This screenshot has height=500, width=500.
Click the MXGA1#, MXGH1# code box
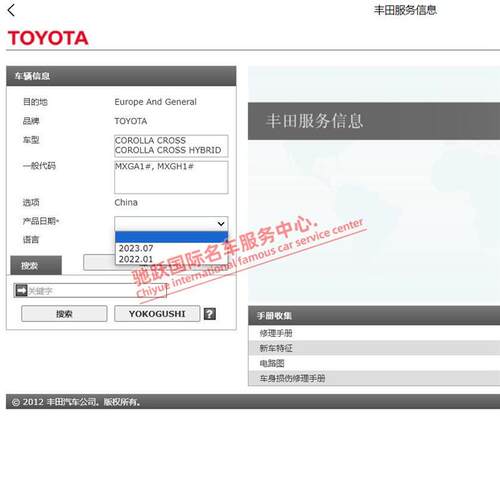click(171, 177)
